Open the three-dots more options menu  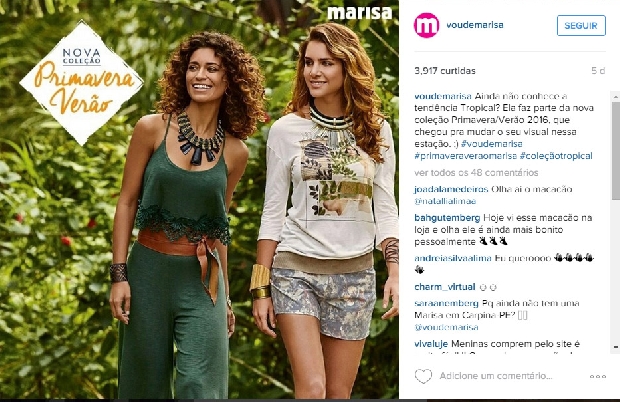click(598, 377)
